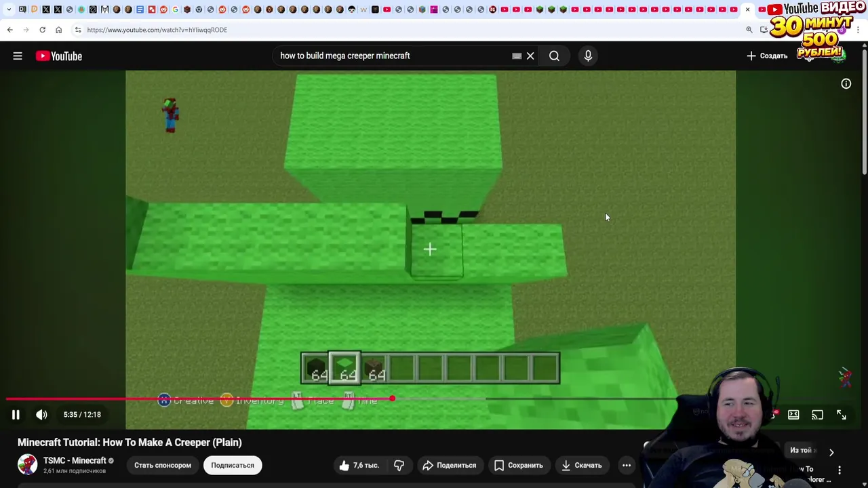Screen dimensions: 868x488
Task: Toggle theater mode on the player
Action: (793, 415)
